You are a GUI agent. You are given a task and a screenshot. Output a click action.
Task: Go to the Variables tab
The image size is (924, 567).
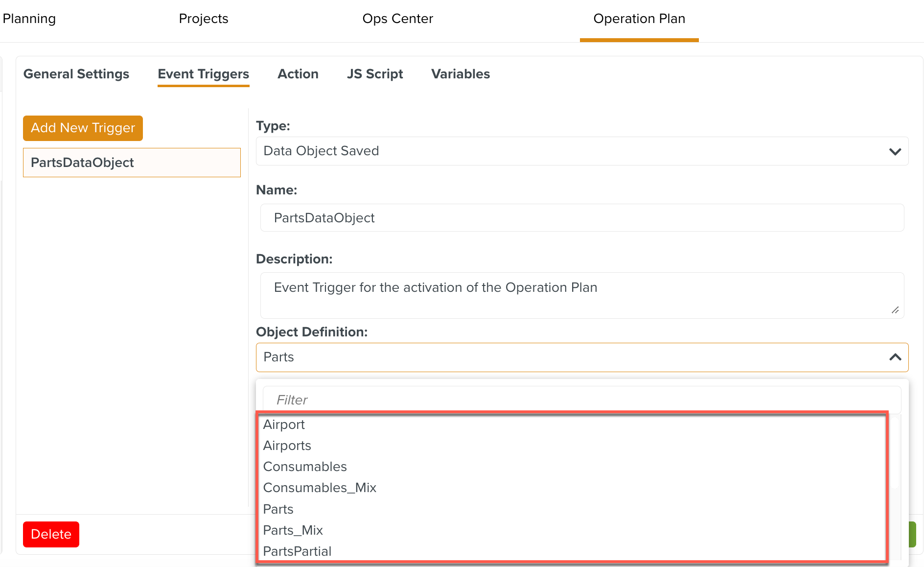coord(460,74)
